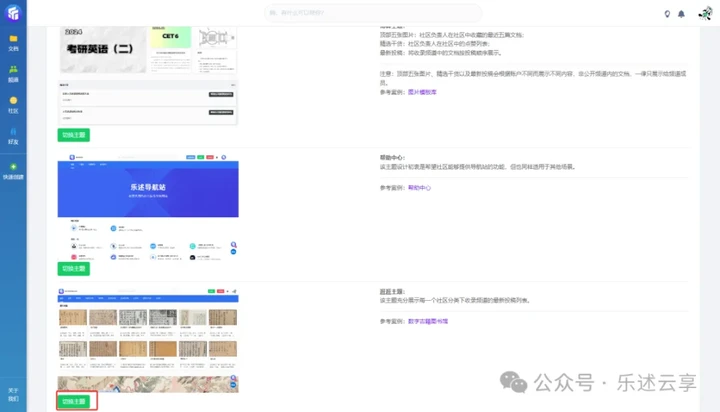Click the 乐述导航站 blue banner preview
720x412 pixels.
148,189
